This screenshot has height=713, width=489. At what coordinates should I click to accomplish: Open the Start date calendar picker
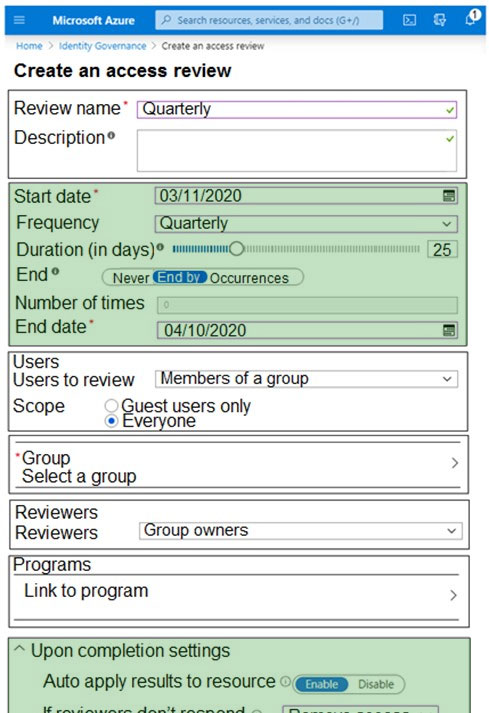click(x=449, y=196)
